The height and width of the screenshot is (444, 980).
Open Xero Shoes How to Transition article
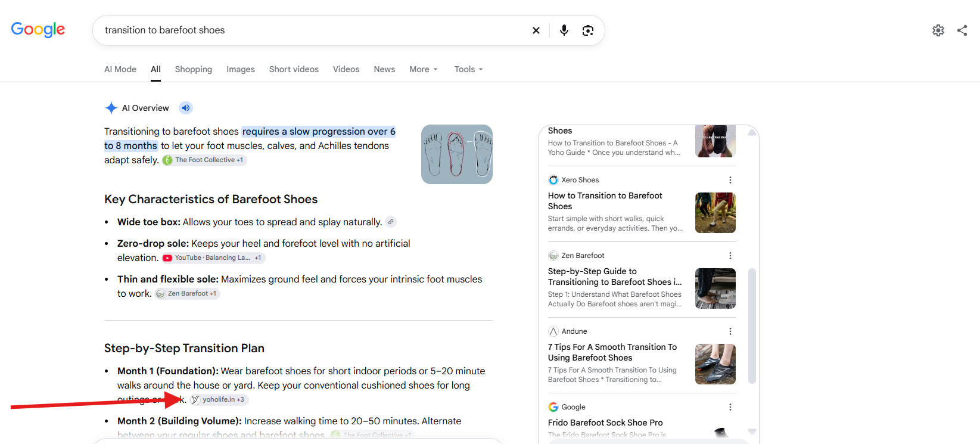(x=605, y=201)
